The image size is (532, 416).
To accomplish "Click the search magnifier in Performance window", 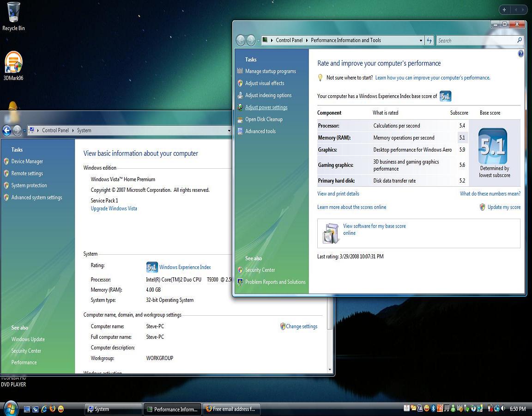I will point(520,40).
